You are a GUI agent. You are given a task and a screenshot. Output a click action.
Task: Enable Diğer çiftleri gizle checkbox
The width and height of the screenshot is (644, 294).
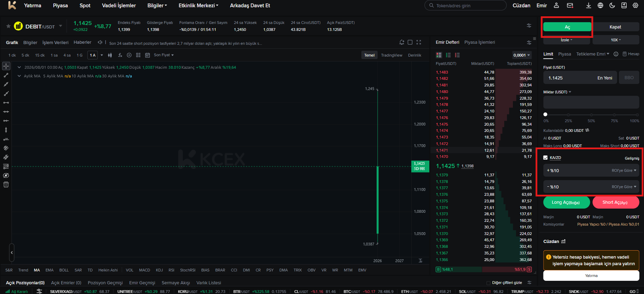tap(488, 283)
